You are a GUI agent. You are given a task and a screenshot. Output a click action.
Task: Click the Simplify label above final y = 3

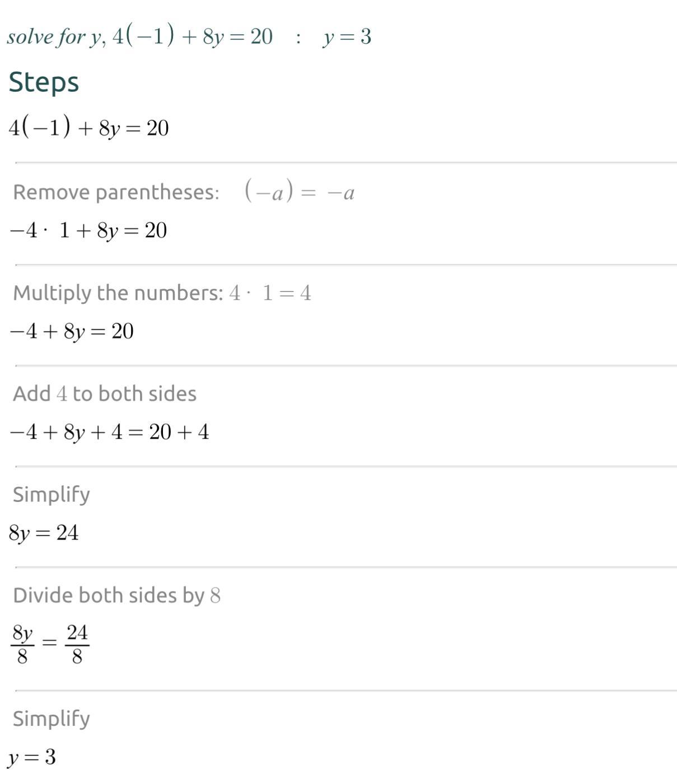(52, 719)
